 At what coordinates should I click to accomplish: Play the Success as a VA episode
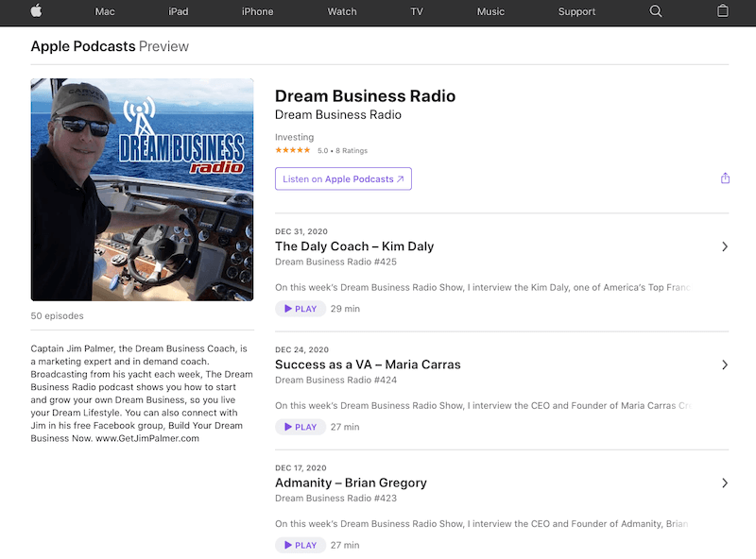[x=301, y=426]
